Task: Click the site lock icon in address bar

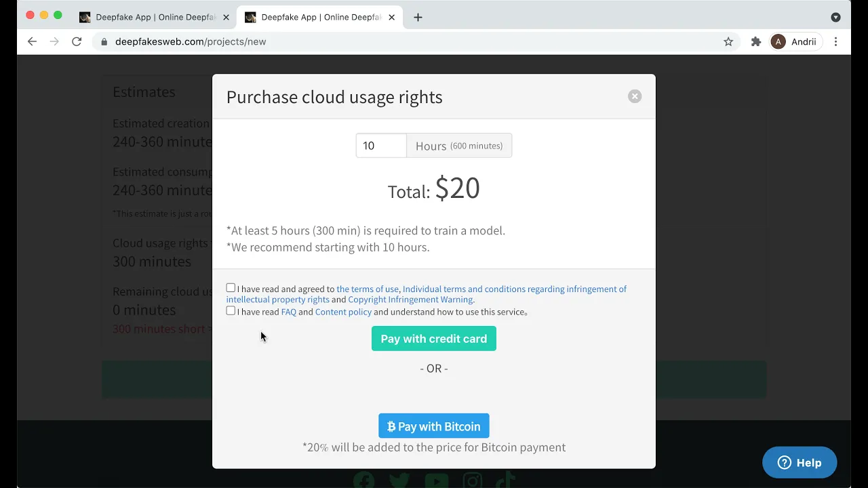Action: 104,41
